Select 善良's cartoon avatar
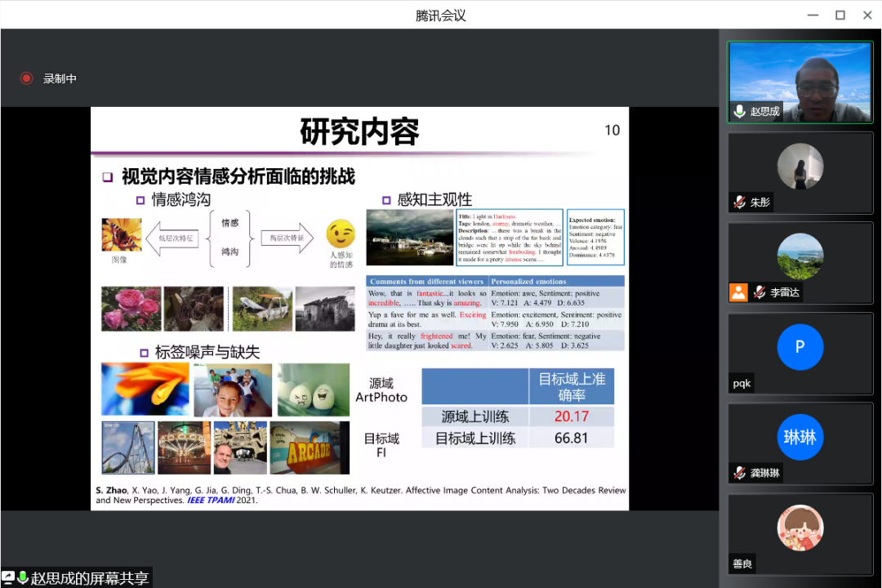Viewport: 882px width, 588px height. pos(800,528)
